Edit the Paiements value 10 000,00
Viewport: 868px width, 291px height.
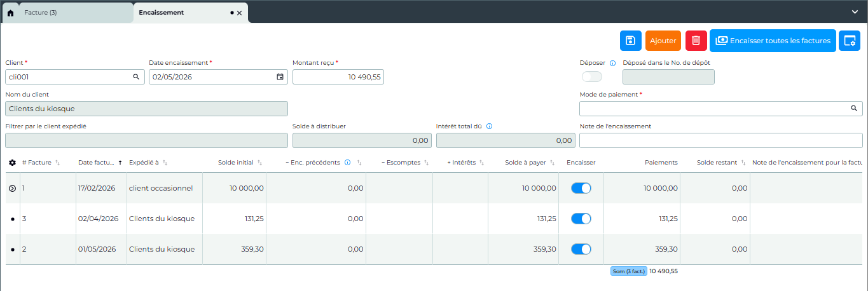(642, 188)
